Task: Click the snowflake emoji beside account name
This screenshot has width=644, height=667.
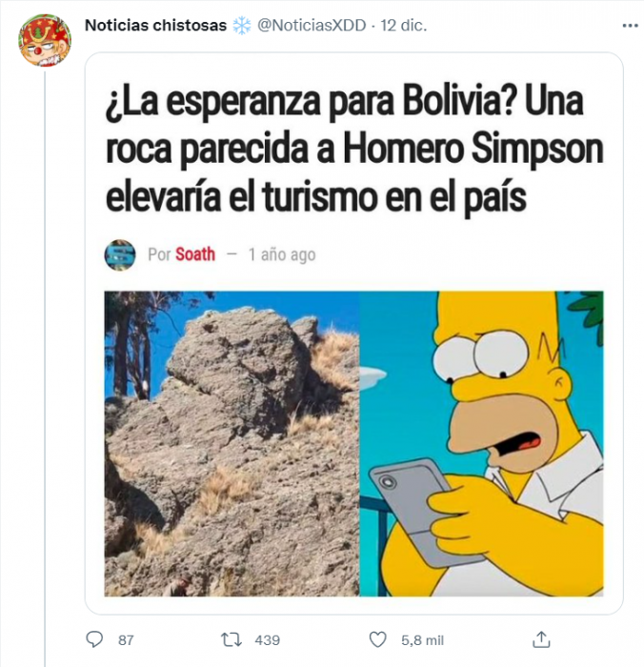Action: click(242, 26)
